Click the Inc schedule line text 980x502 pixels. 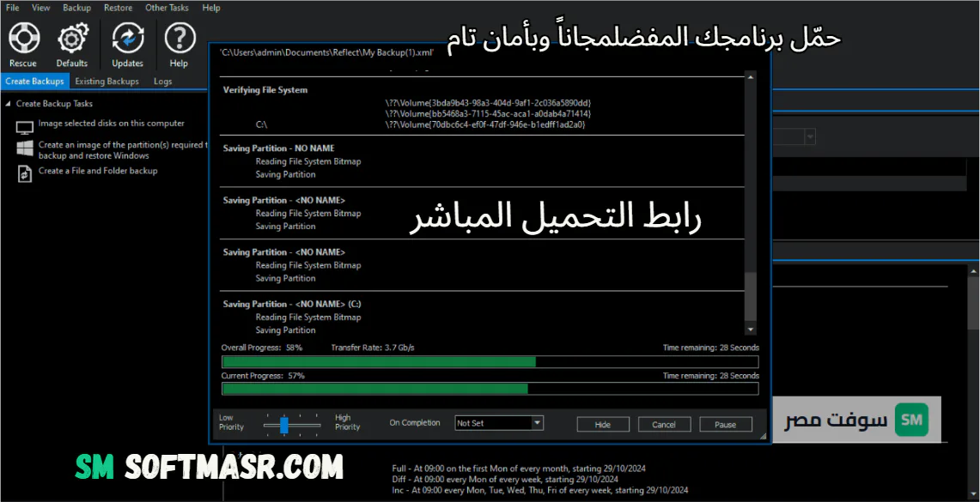tap(540, 491)
